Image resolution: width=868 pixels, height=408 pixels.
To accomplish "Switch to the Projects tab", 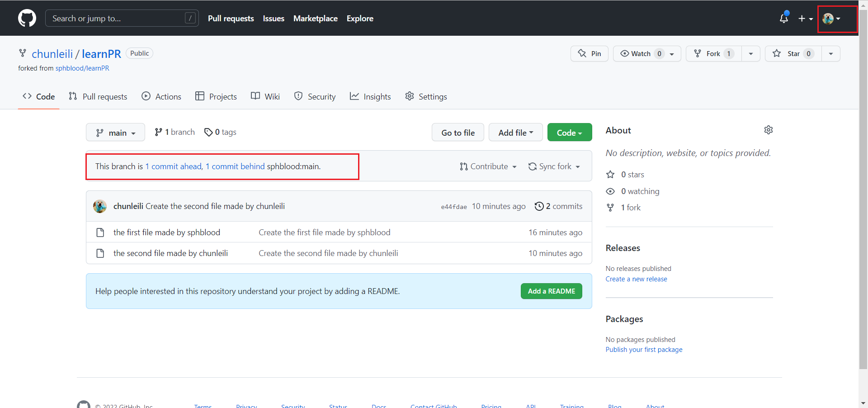I will 216,96.
